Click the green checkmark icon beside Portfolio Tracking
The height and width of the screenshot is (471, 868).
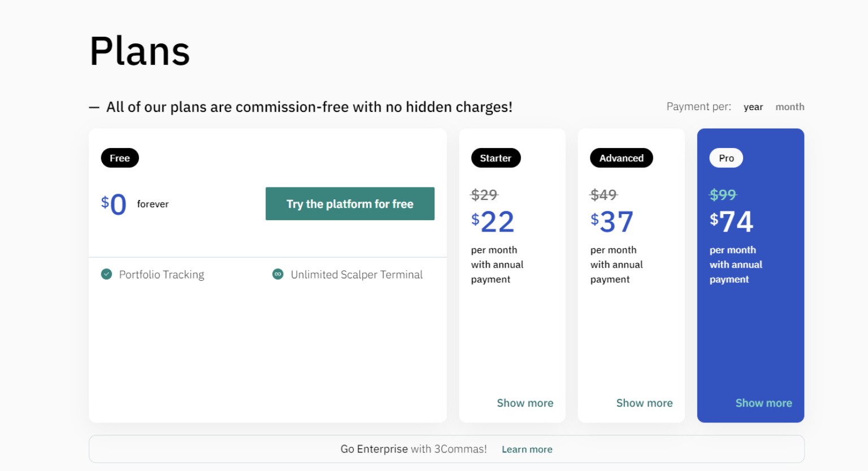[106, 274]
